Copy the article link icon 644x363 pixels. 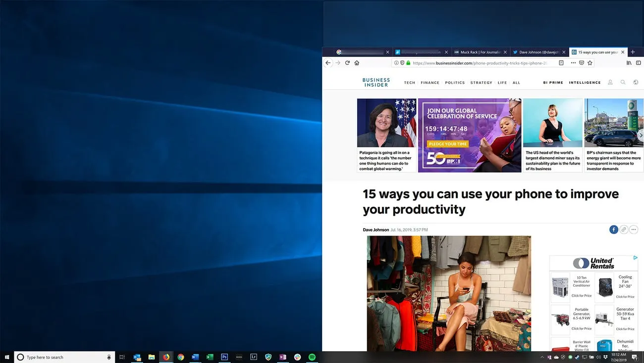point(624,230)
